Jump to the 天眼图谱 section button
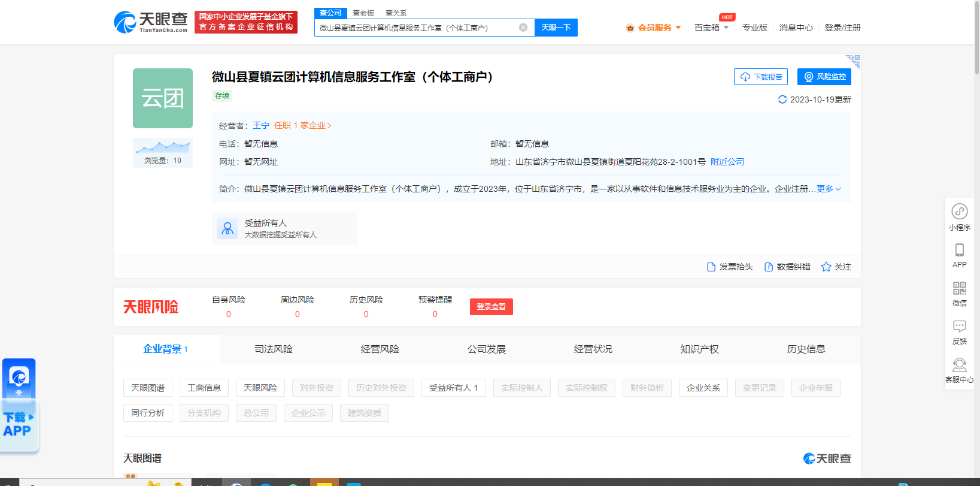 pyautogui.click(x=148, y=388)
